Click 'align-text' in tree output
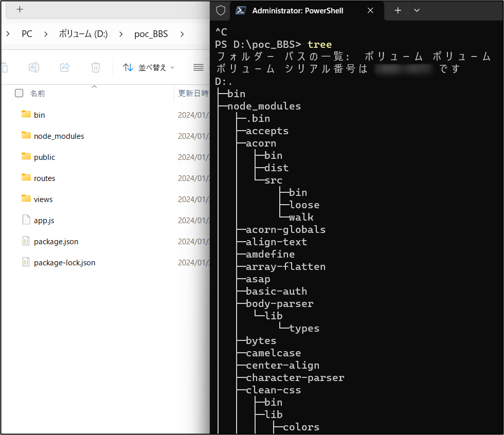The image size is (504, 435). coord(277,242)
